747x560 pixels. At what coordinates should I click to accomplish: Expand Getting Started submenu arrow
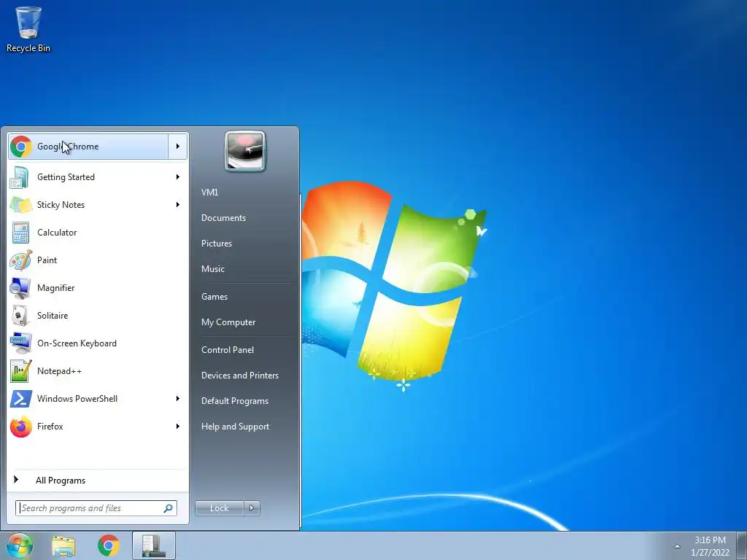tap(178, 177)
